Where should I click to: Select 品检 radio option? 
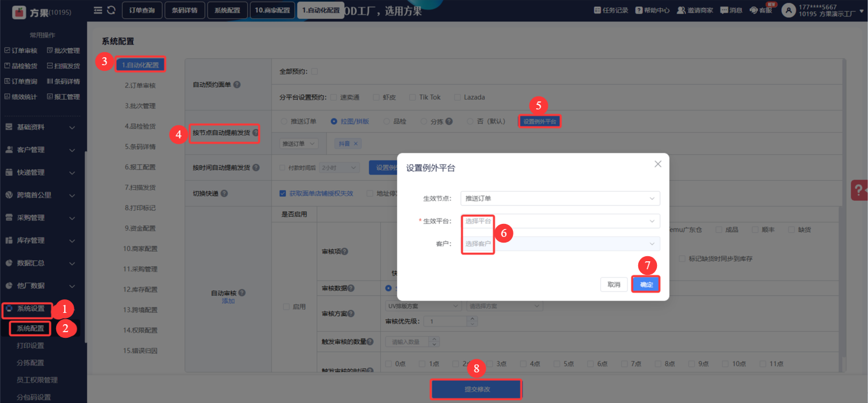(387, 121)
